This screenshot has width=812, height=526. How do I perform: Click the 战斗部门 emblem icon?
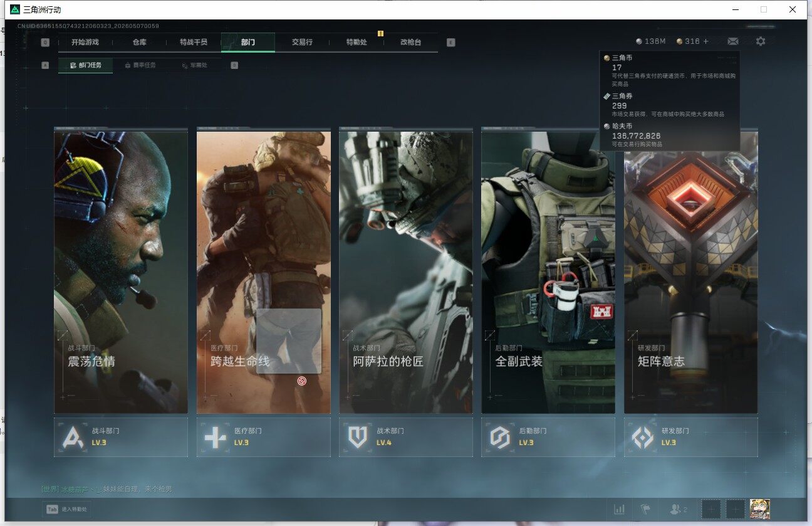pos(73,437)
